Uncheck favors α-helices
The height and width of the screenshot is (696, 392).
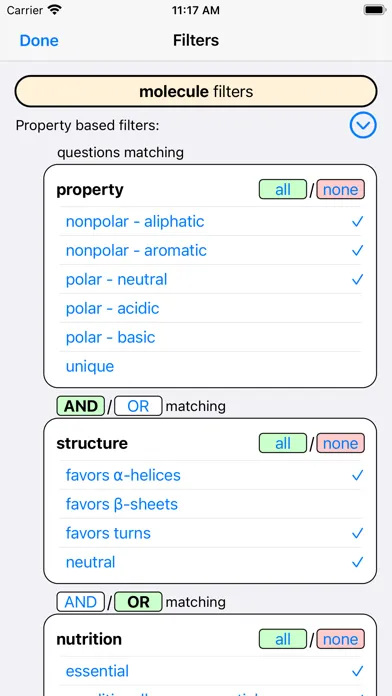tap(210, 475)
